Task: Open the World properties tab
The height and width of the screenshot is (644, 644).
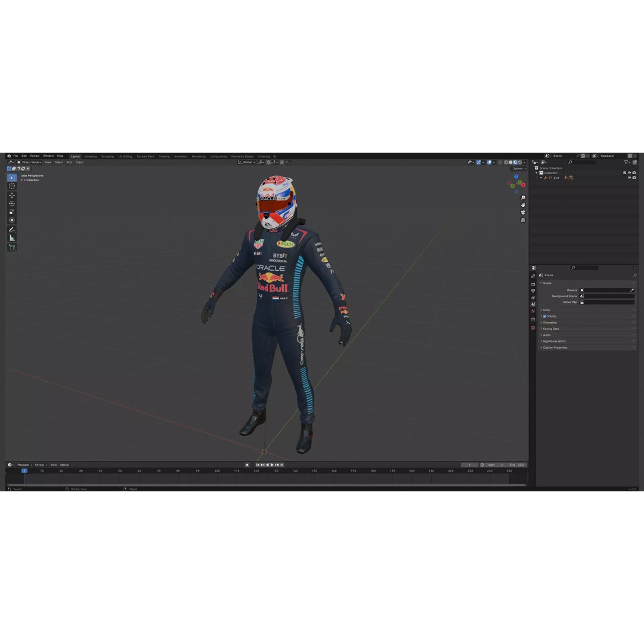Action: 533,311
